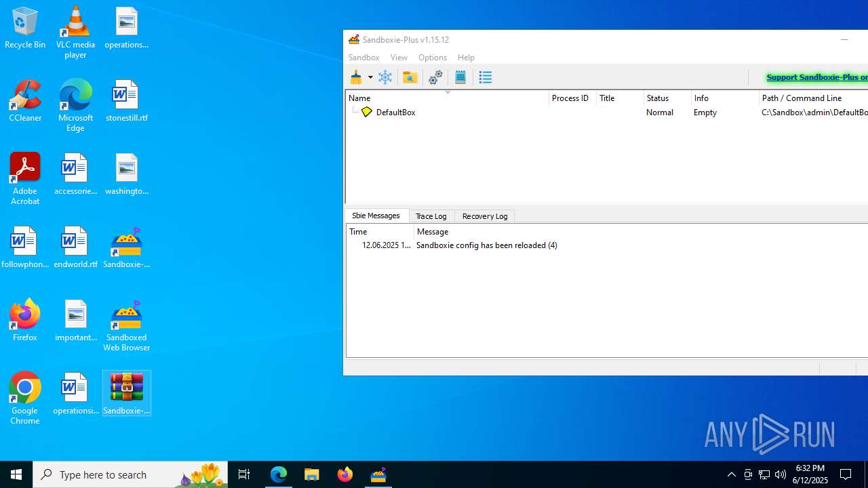Open the Action Center notifications icon
The height and width of the screenshot is (488, 868).
(846, 474)
